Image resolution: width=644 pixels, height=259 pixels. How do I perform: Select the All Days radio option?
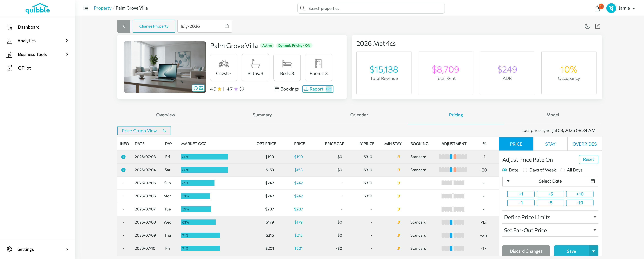563,170
